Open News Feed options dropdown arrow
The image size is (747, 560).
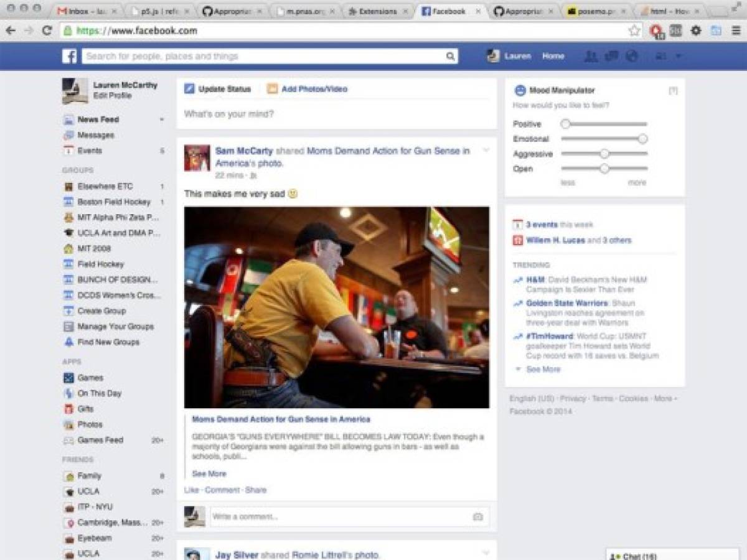[x=162, y=119]
